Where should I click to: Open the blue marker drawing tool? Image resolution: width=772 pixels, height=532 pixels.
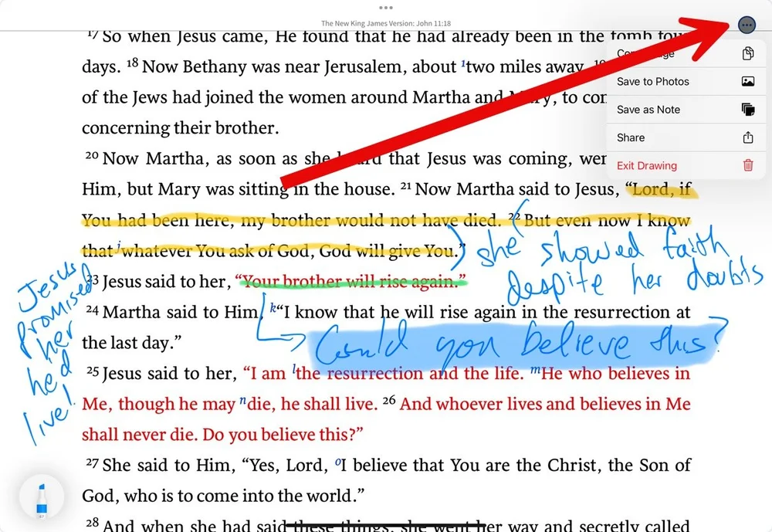point(42,499)
